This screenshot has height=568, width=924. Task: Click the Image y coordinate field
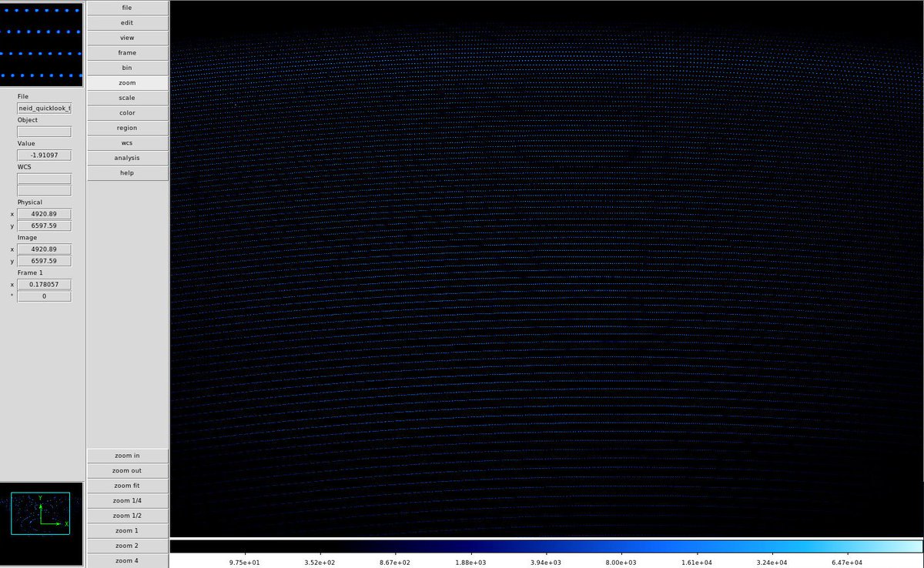pos(44,262)
